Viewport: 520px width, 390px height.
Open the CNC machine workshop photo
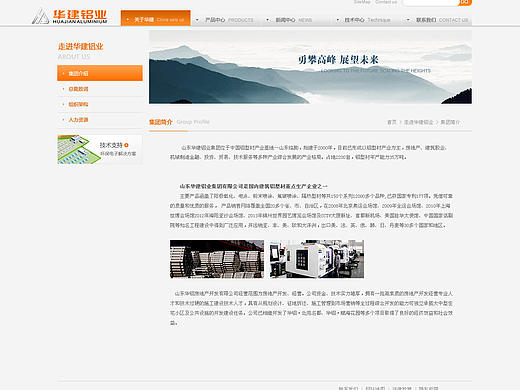[317, 259]
